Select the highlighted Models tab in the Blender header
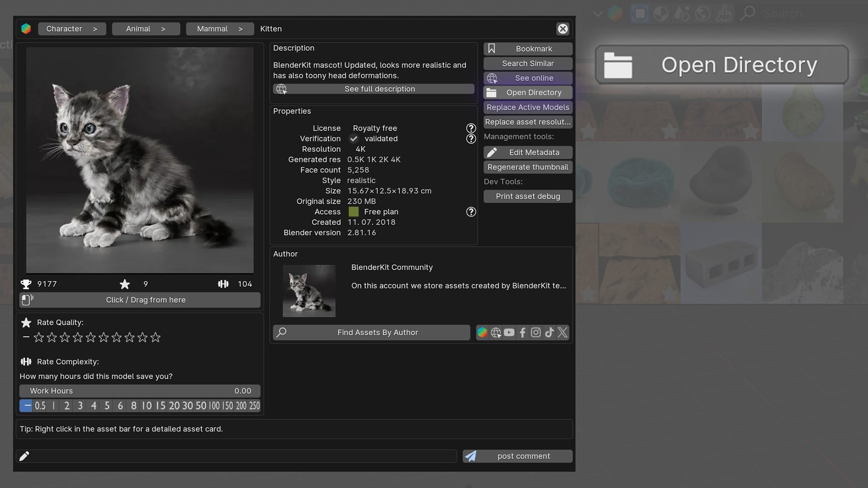 (x=640, y=13)
